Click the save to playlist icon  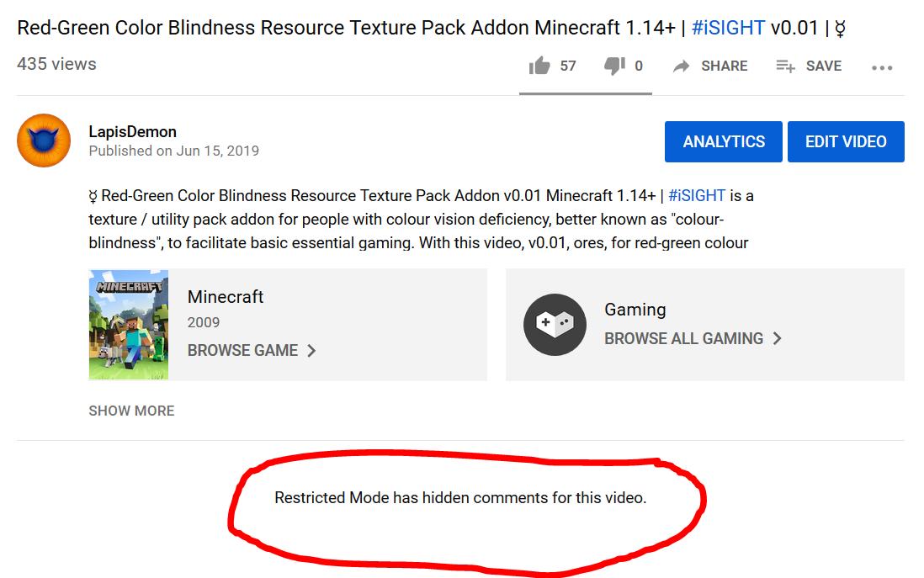pyautogui.click(x=785, y=66)
